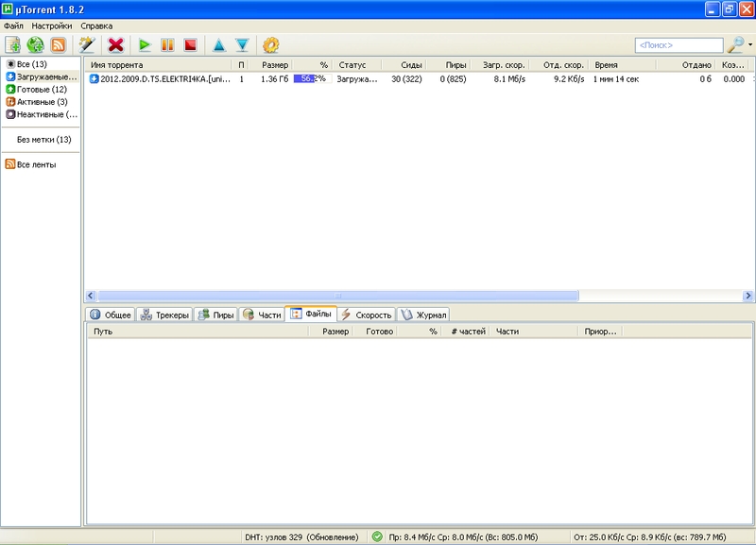Sort files by Готово column header
Image resolution: width=756 pixels, height=545 pixels.
[x=375, y=332]
